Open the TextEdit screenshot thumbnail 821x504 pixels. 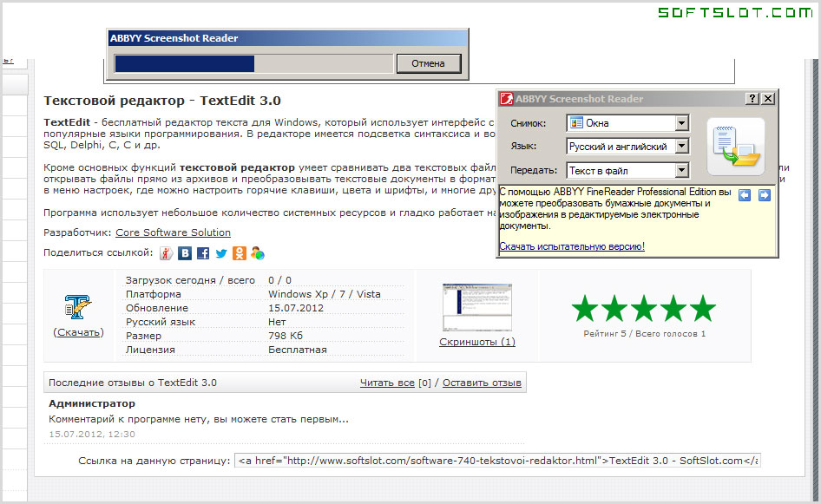(x=477, y=308)
